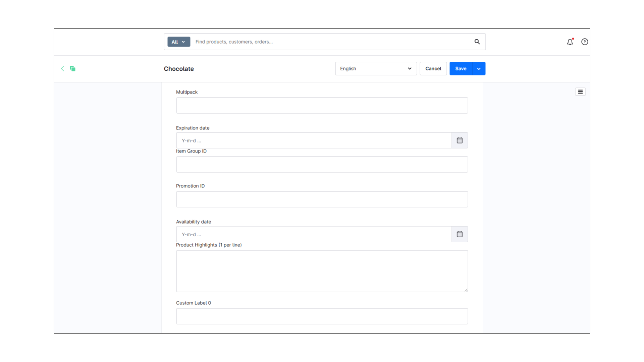
Task: Click the find products search bar
Action: click(x=302, y=42)
